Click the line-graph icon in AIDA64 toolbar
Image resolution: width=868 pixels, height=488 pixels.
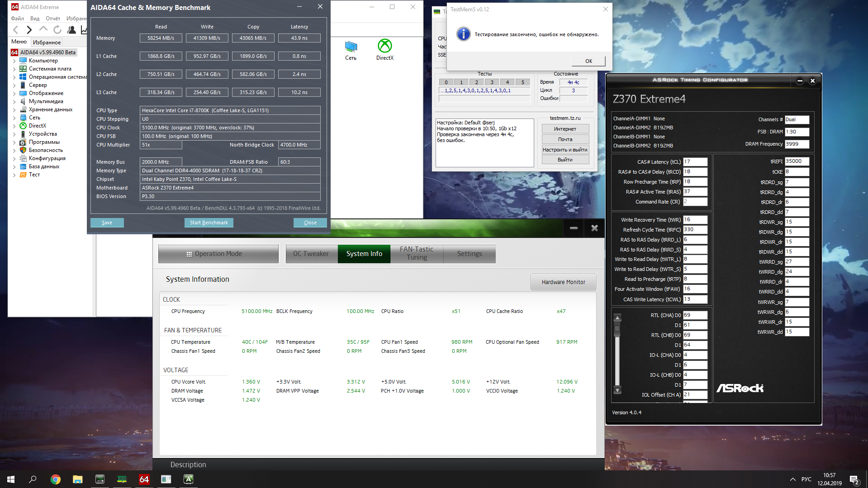(x=84, y=30)
